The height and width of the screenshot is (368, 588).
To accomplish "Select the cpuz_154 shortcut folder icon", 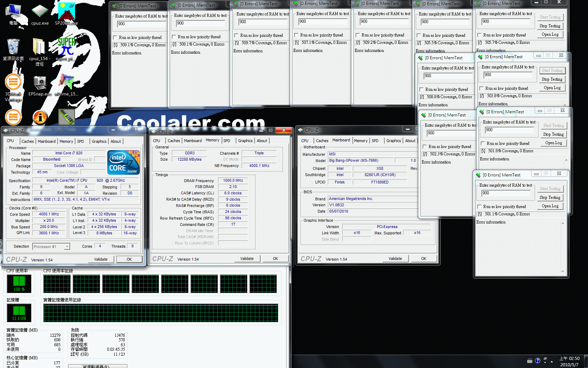I will click(40, 52).
